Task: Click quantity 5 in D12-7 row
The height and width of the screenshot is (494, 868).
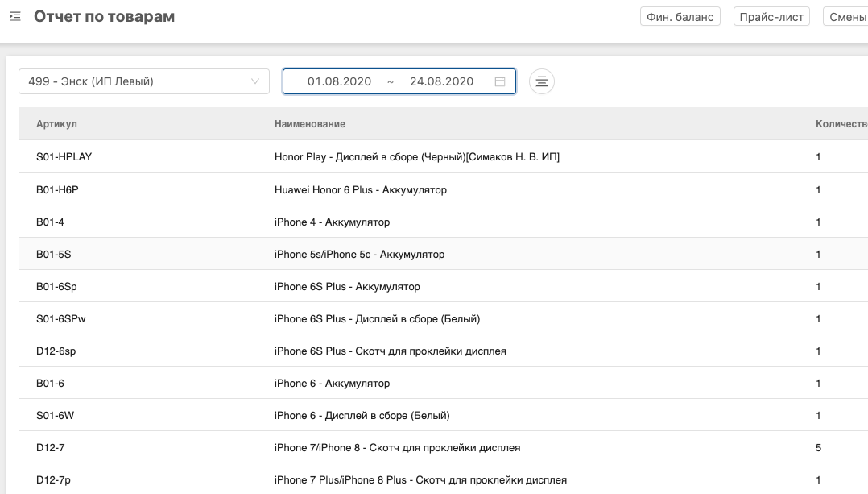Action: tap(818, 447)
